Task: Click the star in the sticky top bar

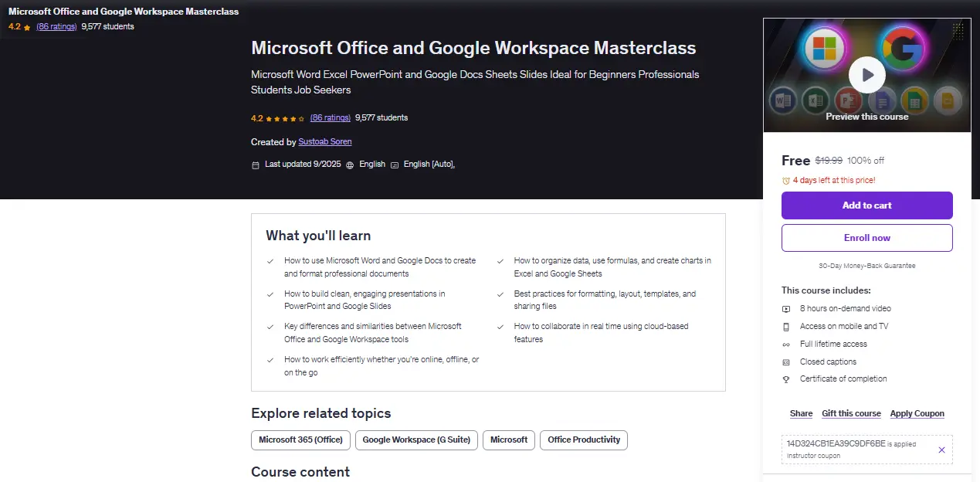Action: (27, 27)
